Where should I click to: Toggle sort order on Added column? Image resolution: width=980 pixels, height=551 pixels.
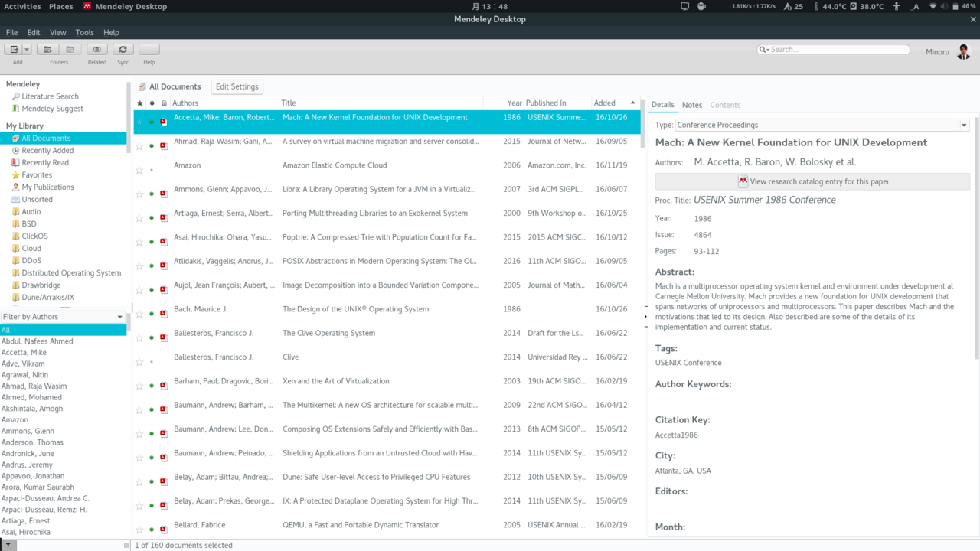tap(616, 103)
